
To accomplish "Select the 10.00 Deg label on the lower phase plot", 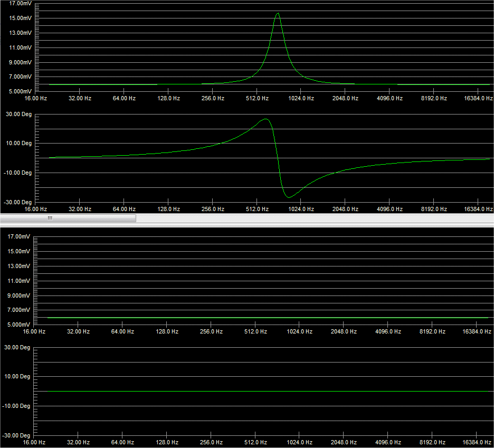I will pyautogui.click(x=17, y=376).
